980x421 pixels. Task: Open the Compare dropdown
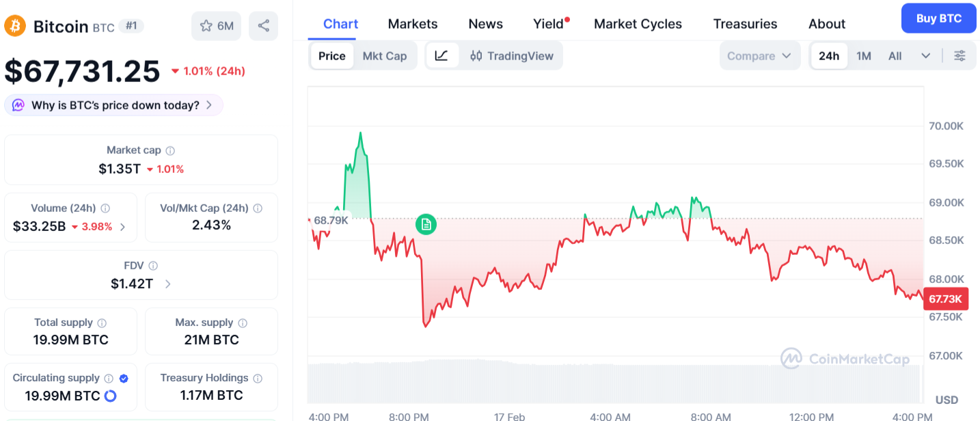759,55
